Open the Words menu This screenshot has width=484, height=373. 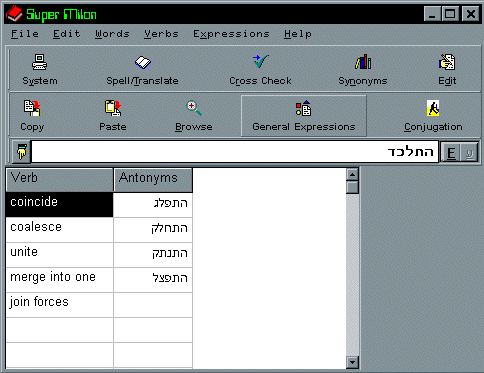click(112, 34)
